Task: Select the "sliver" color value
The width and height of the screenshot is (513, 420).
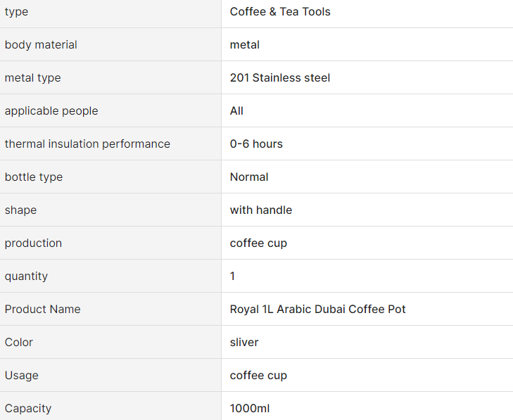Action: pyautogui.click(x=244, y=343)
